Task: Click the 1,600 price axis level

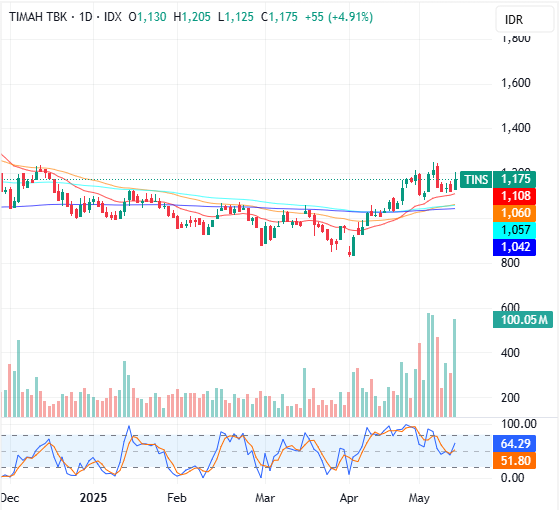Action: 516,83
